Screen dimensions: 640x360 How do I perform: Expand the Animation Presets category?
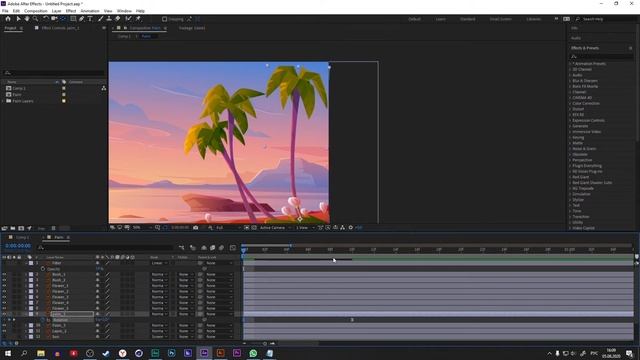coord(570,64)
